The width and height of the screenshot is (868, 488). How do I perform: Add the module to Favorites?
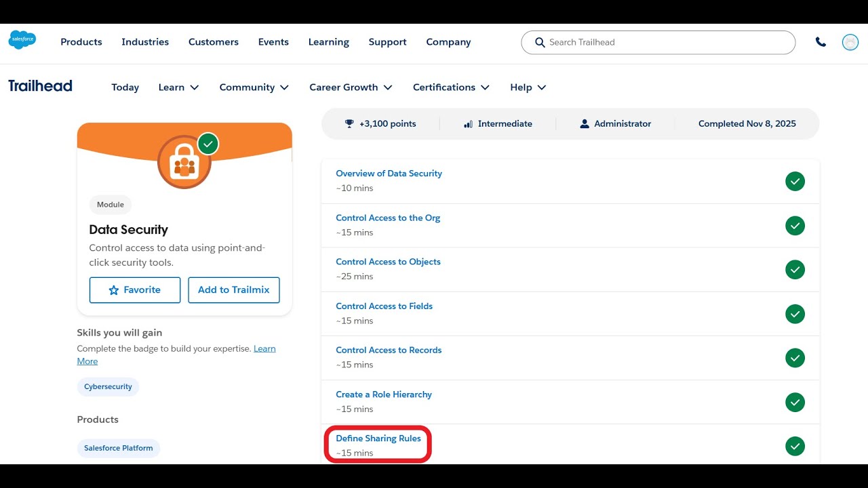click(135, 290)
